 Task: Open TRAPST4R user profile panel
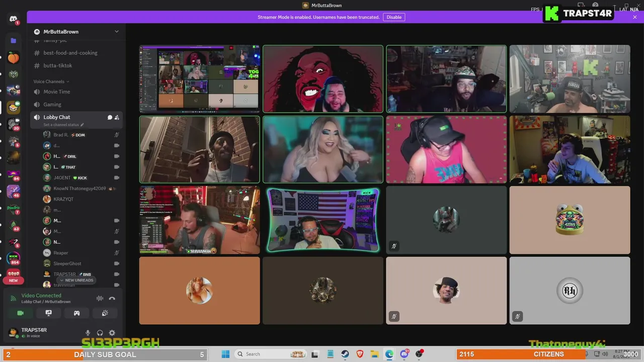[34, 332]
